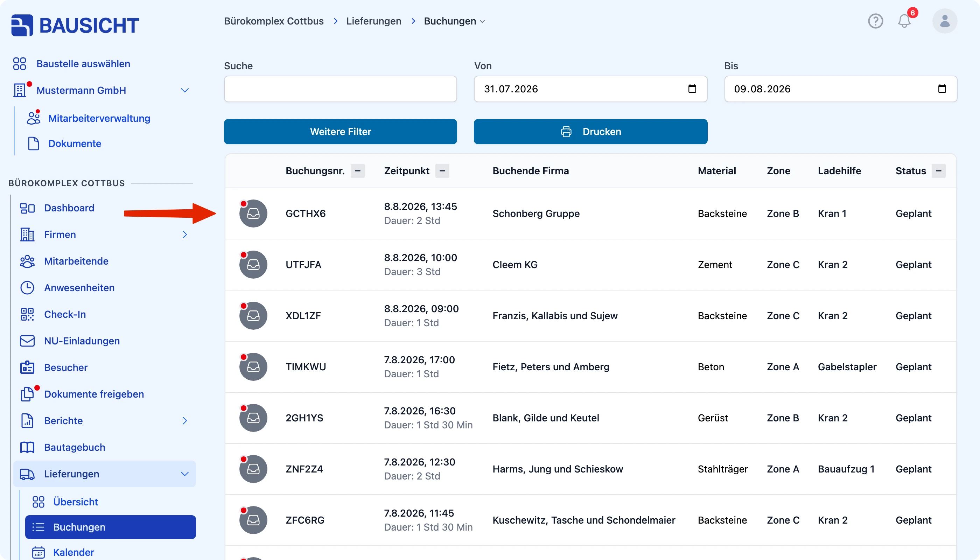Expand the Firmen submenu arrow
Image resolution: width=980 pixels, height=560 pixels.
pos(184,234)
